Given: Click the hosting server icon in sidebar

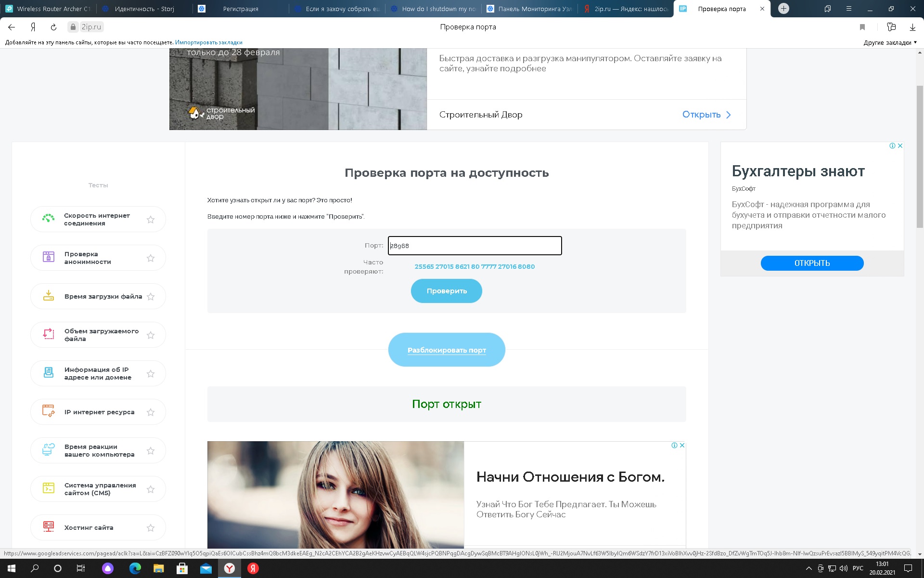Looking at the screenshot, I should click(x=49, y=527).
